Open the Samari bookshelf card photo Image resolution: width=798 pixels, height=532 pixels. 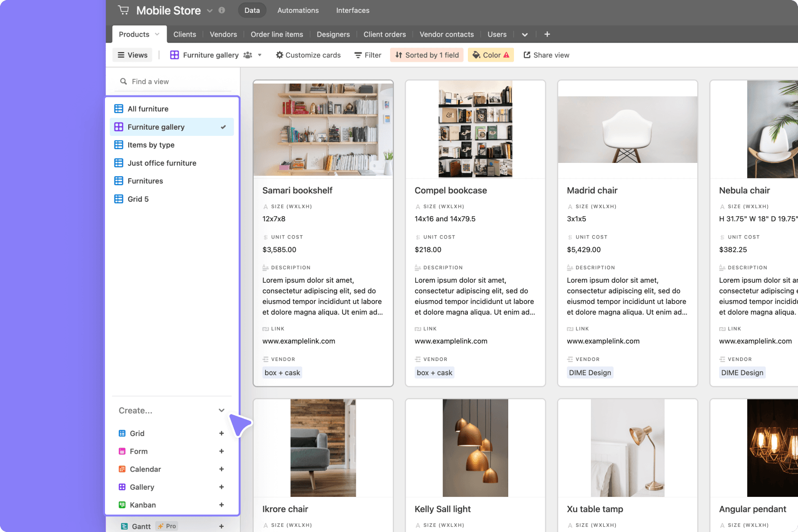323,129
